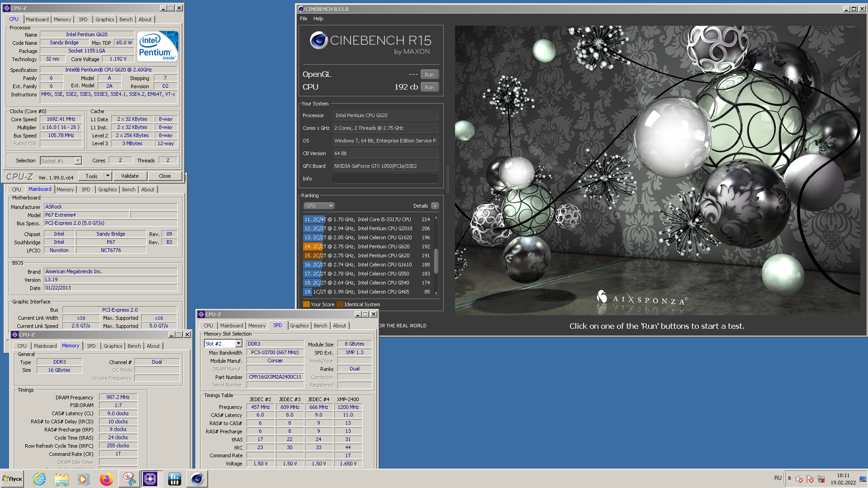Run the OpenGL benchmark
This screenshot has height=488, width=868.
(x=429, y=75)
